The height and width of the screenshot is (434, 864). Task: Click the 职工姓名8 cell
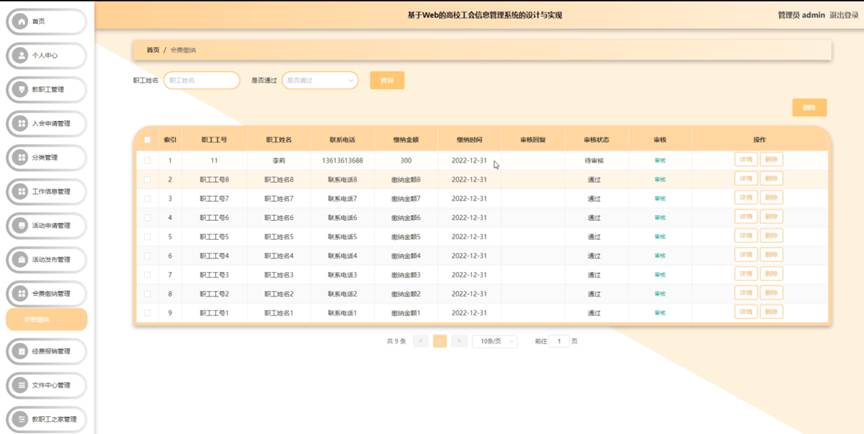279,180
